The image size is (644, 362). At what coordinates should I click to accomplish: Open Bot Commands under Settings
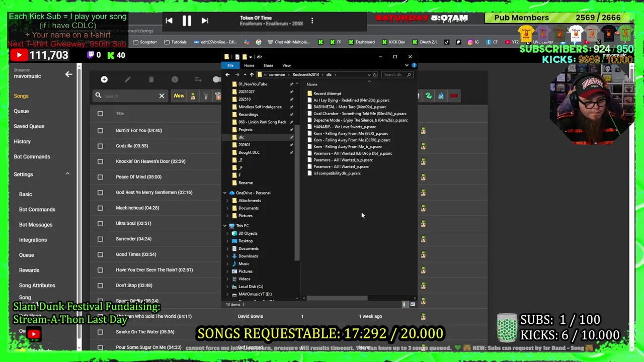coord(37,209)
